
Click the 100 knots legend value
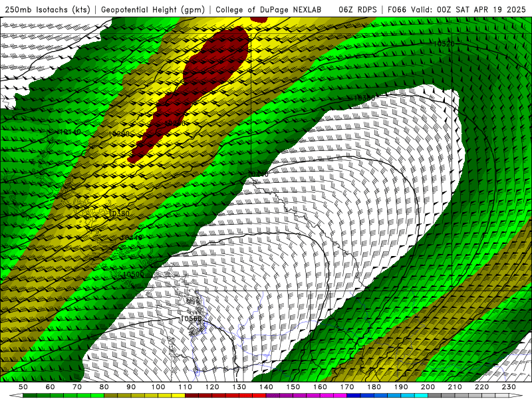point(158,387)
